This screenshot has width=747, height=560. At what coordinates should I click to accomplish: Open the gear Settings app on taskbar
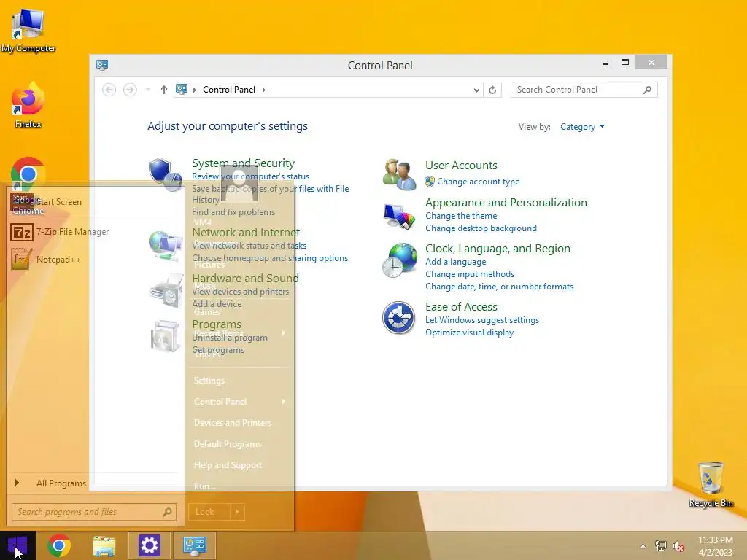[x=149, y=545]
